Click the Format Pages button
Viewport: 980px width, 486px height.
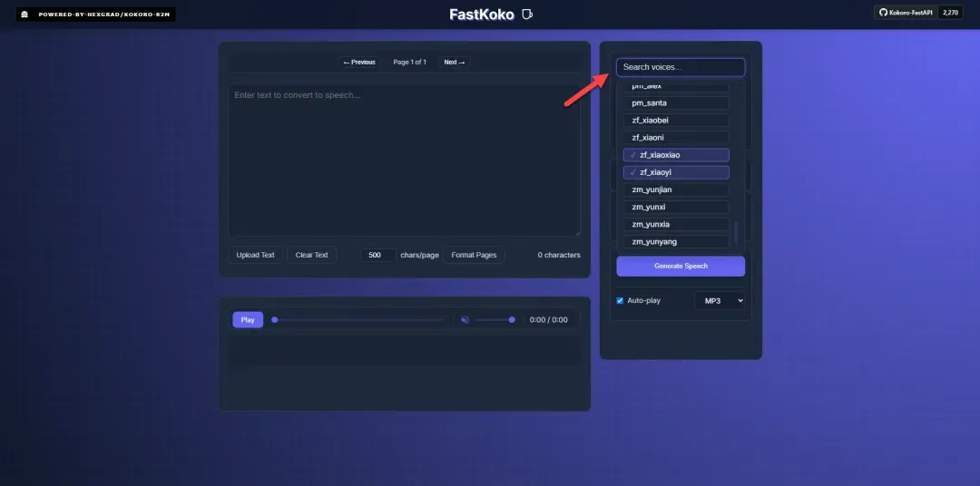(x=474, y=255)
